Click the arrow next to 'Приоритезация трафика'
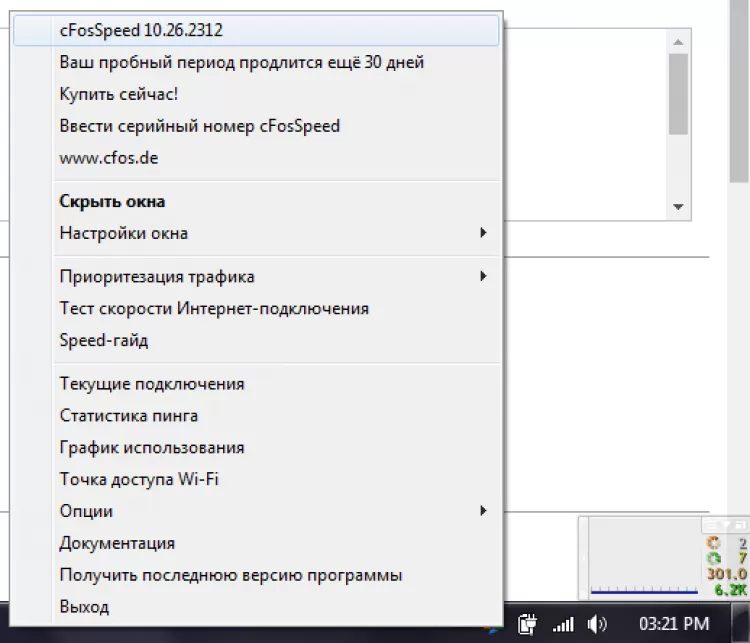The width and height of the screenshot is (750, 643). point(483,276)
